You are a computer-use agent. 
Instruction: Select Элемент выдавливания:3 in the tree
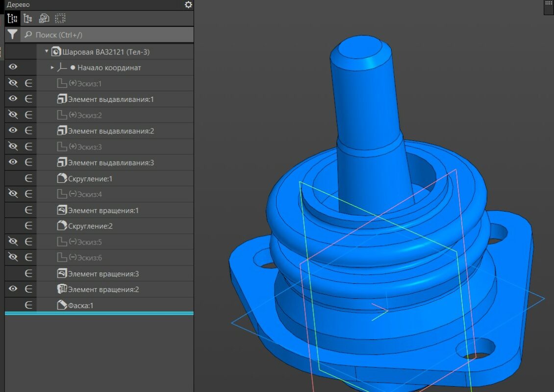click(x=111, y=163)
